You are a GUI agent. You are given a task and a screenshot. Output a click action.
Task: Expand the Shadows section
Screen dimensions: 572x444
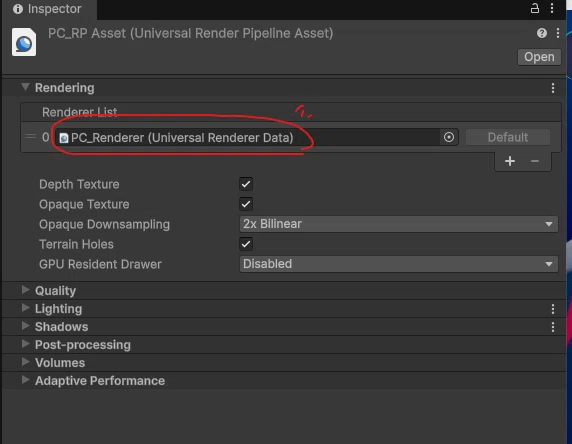(25, 326)
